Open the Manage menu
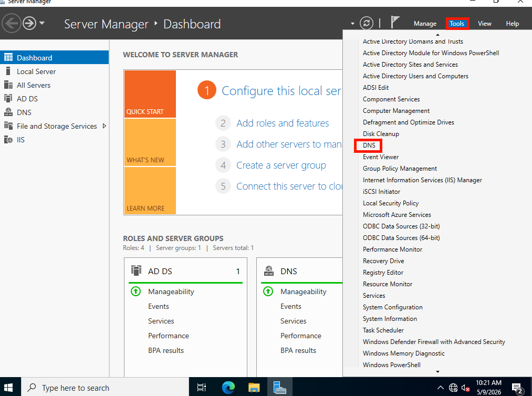 coord(425,24)
